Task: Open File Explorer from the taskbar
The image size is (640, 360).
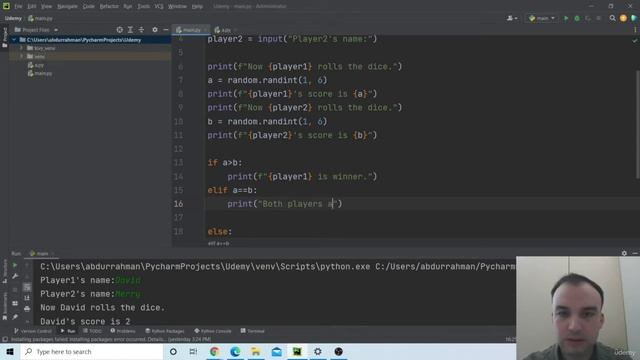Action: (x=256, y=351)
